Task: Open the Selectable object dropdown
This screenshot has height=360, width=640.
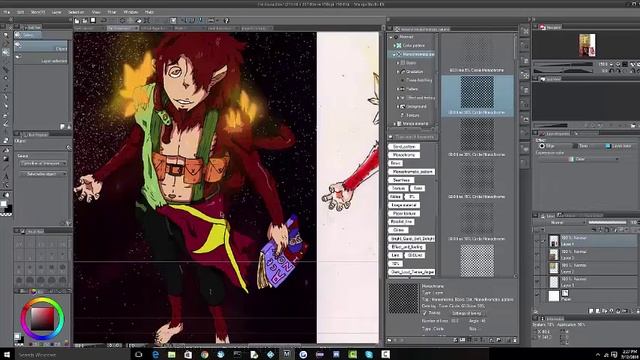Action: [x=43, y=174]
